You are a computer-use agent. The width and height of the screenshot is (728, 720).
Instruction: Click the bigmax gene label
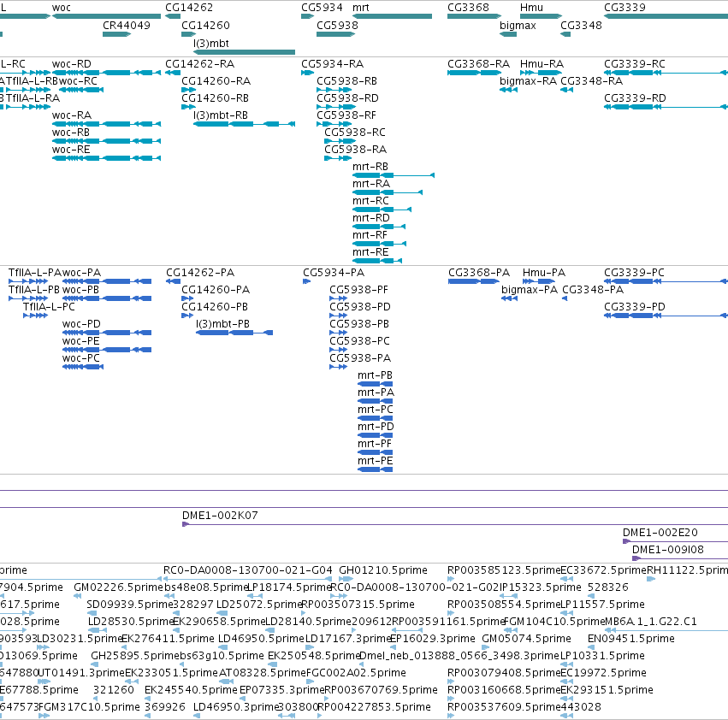pyautogui.click(x=518, y=26)
